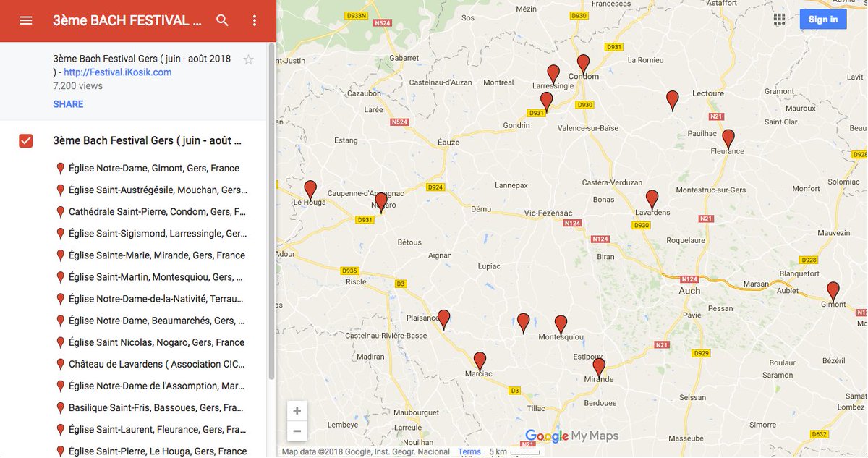Image resolution: width=868 pixels, height=458 pixels.
Task: Click the Éauze town label
Action: click(448, 142)
